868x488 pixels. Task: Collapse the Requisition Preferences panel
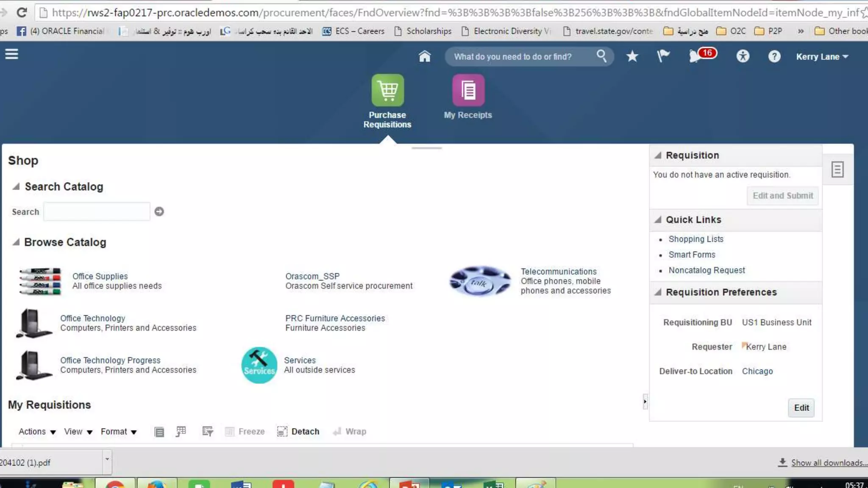click(x=658, y=292)
